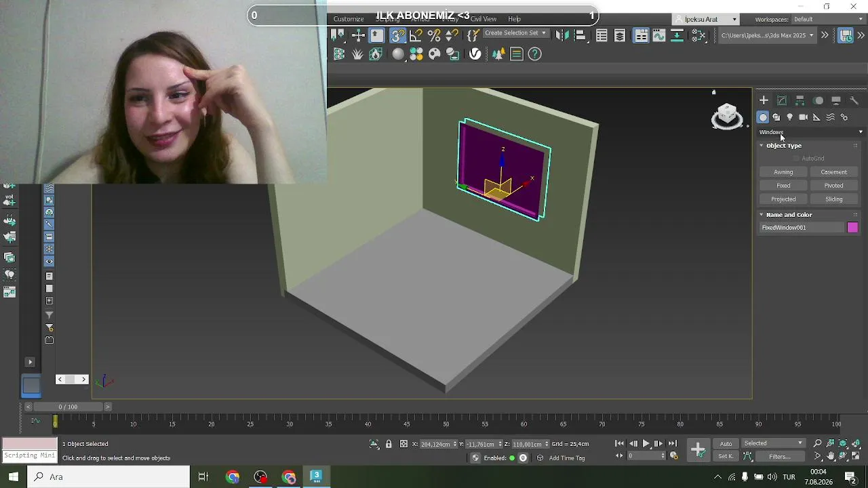Open the Layer Explorer icon
This screenshot has height=488, width=868.
point(620,36)
